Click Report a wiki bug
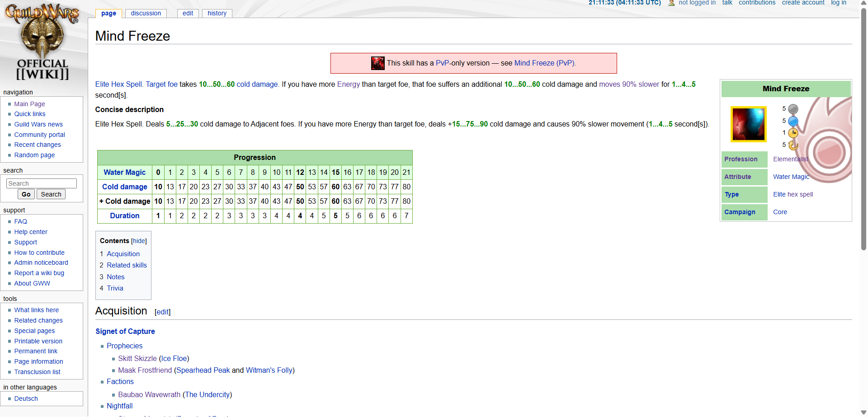868x417 pixels. (39, 273)
